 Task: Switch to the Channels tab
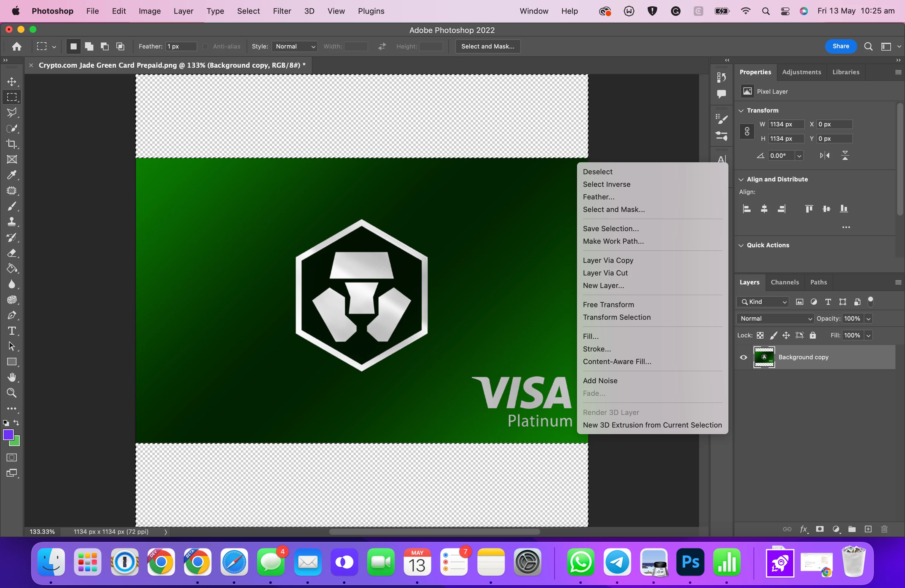[x=784, y=282]
